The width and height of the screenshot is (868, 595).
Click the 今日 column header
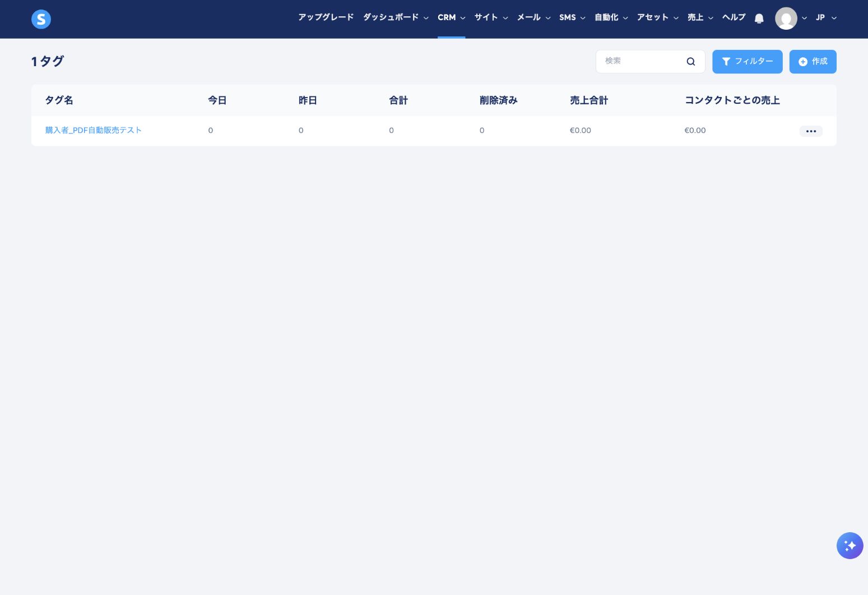[x=217, y=100]
